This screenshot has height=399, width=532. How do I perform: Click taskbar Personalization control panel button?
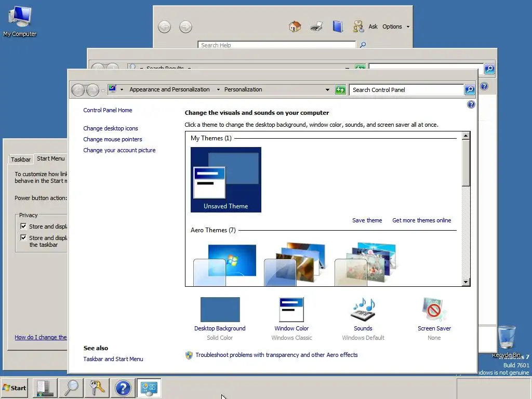click(x=149, y=388)
